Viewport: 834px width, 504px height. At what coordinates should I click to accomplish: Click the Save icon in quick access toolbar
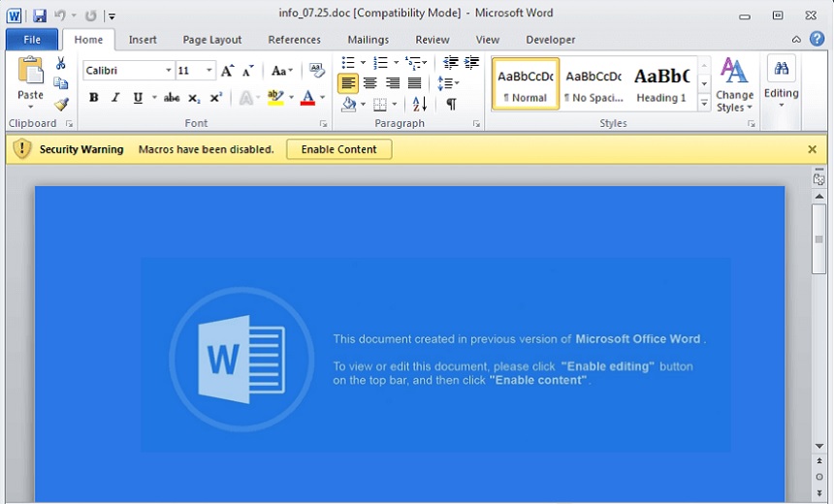[x=40, y=16]
